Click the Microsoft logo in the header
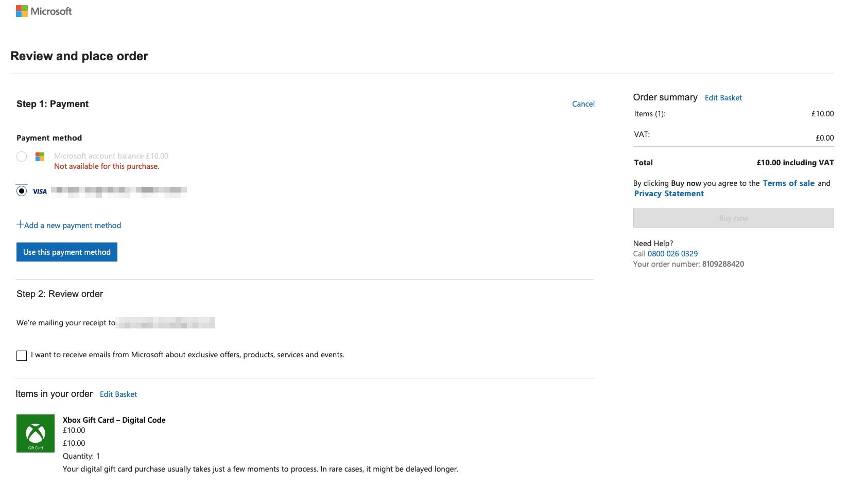The image size is (864, 504). [x=44, y=11]
